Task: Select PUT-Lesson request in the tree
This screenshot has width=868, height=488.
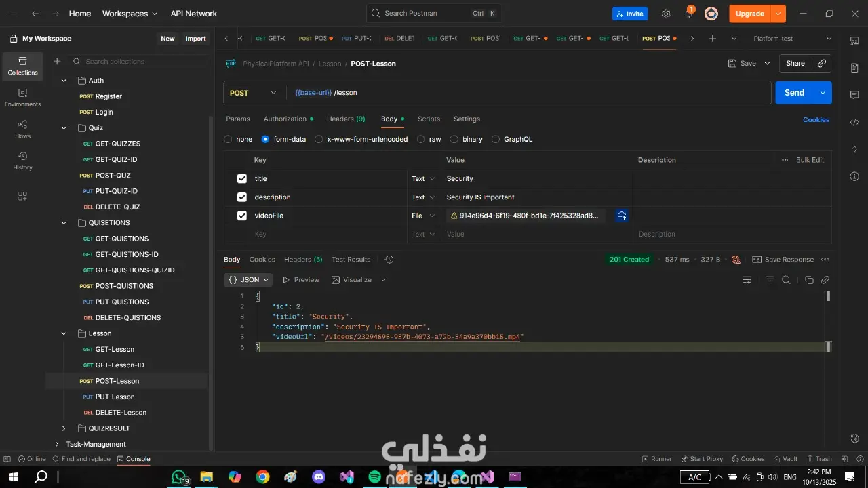Action: click(115, 396)
